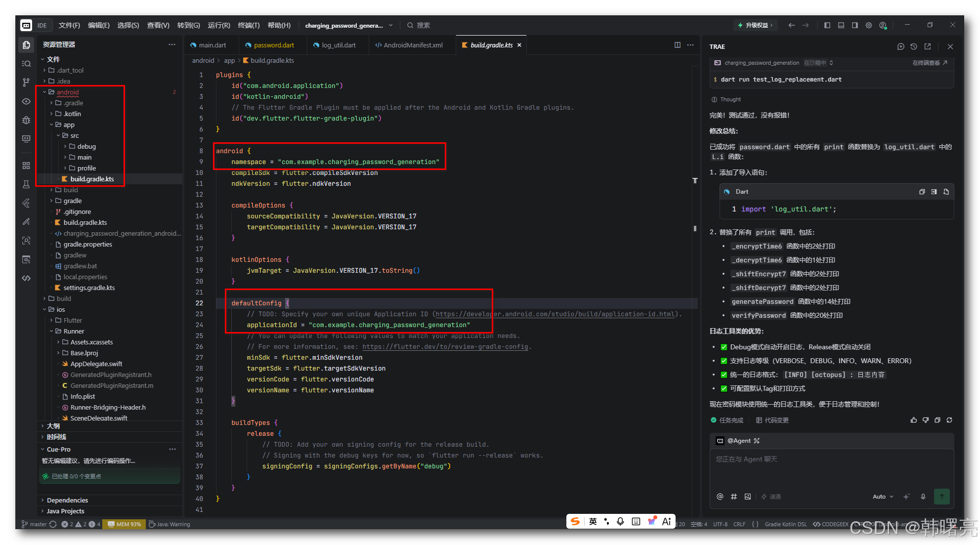Copy the agent response
This screenshot has width=980, height=545.
[x=937, y=420]
